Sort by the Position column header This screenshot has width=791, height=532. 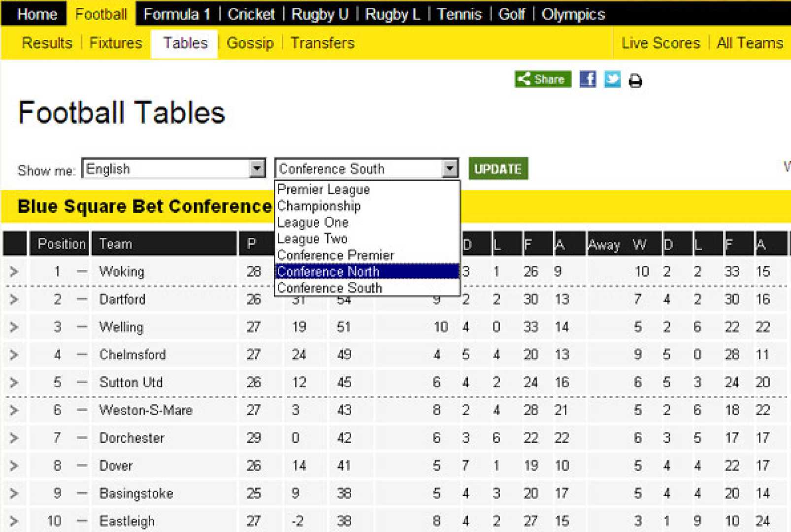(61, 244)
